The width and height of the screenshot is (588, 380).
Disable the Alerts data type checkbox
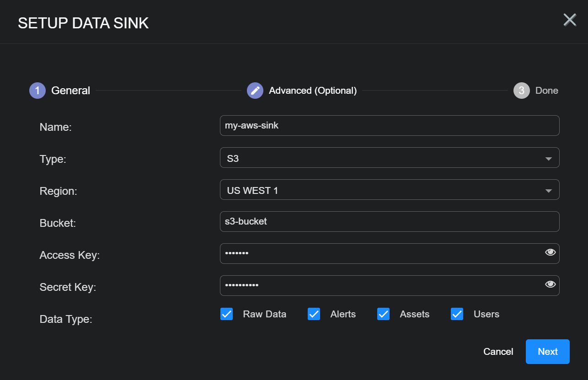314,314
